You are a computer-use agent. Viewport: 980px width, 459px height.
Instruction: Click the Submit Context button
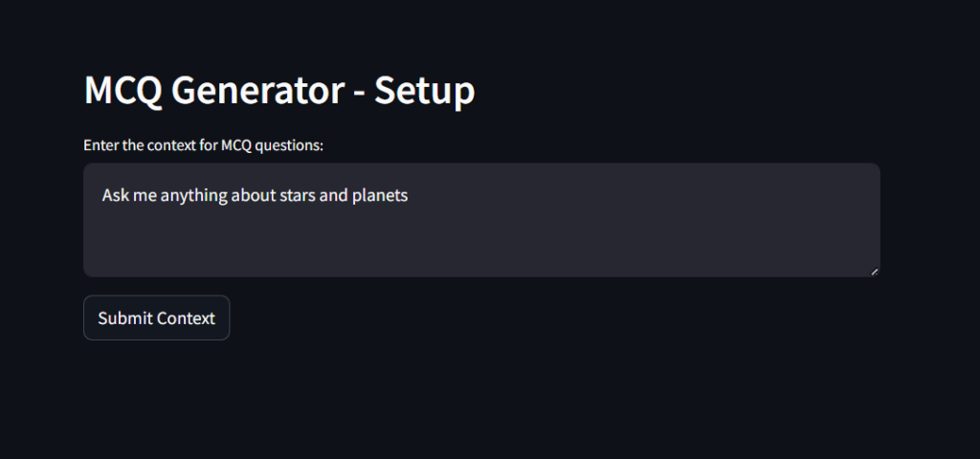(156, 317)
